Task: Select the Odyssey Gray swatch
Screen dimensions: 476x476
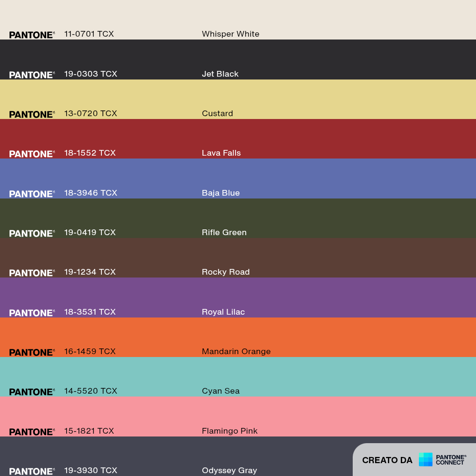Action: [x=238, y=456]
